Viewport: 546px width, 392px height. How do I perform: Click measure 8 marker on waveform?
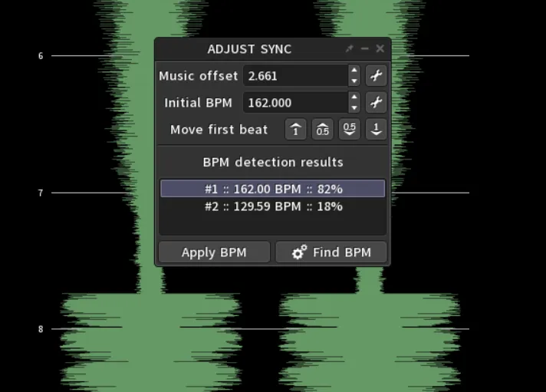[x=41, y=329]
